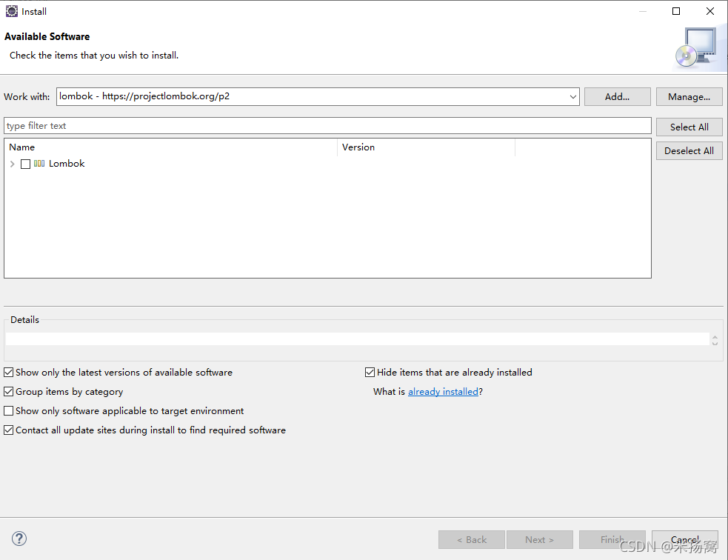Click the Details text area
Viewport: 728px width, 560px height.
[x=357, y=339]
